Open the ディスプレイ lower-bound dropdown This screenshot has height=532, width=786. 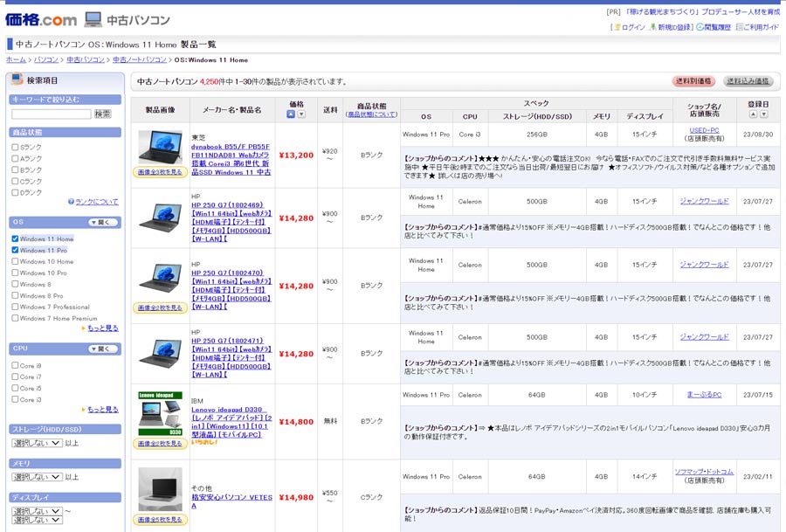point(37,511)
